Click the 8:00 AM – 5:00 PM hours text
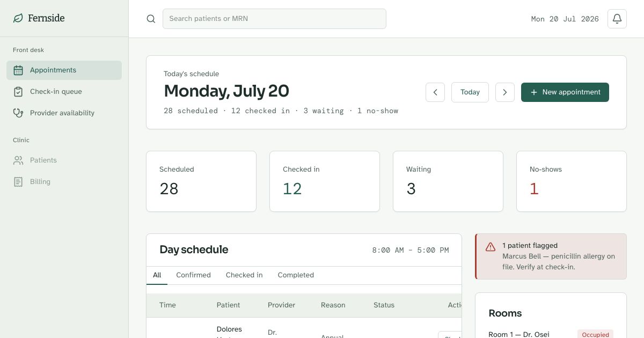This screenshot has height=338, width=644. tap(411, 251)
